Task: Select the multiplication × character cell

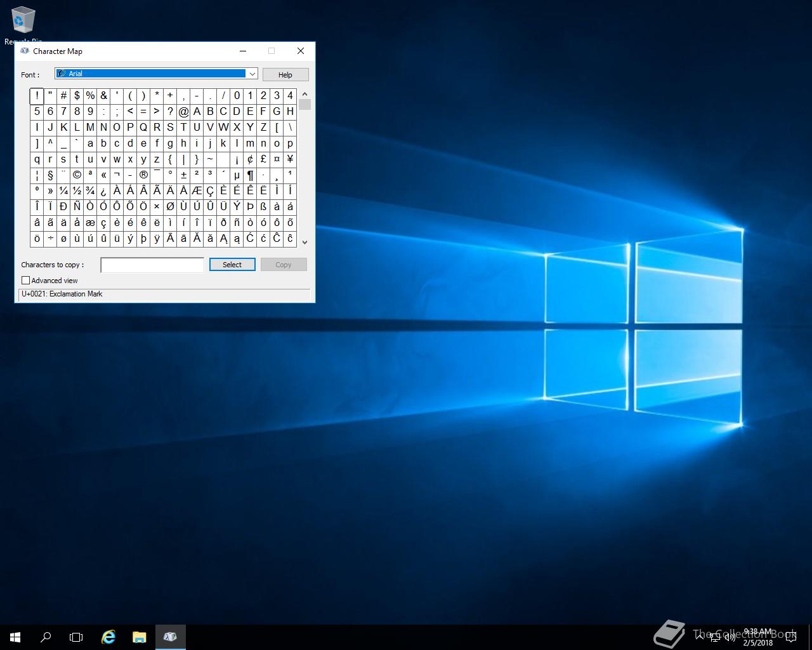Action: coord(157,207)
